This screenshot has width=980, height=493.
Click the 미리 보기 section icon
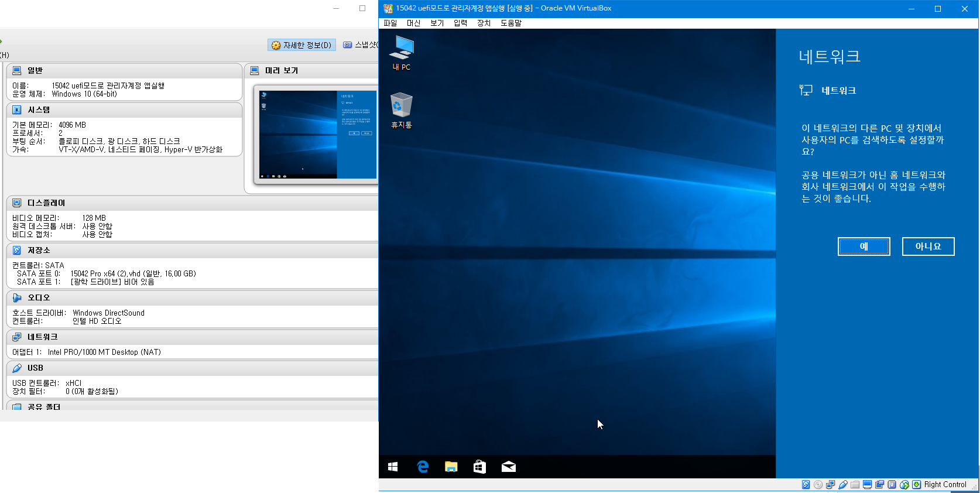255,70
